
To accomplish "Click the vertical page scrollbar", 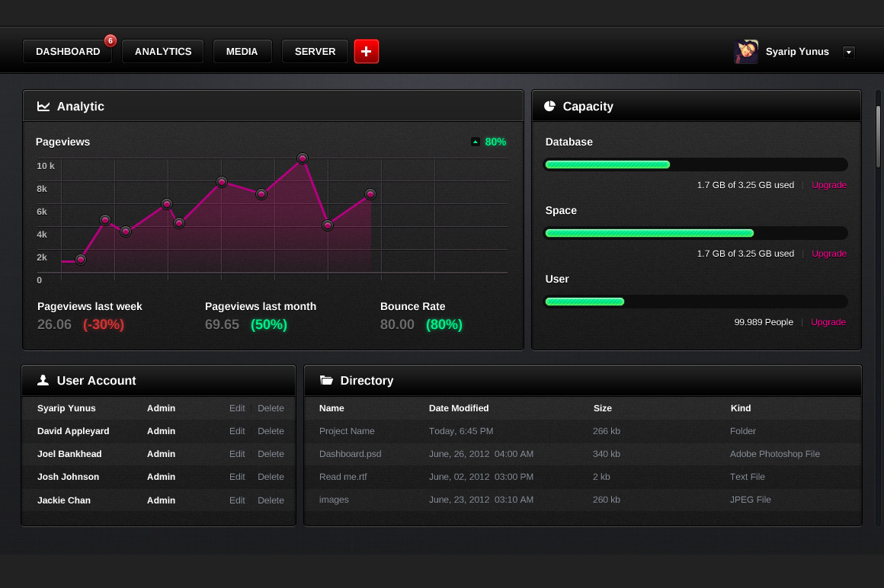I will point(878,137).
